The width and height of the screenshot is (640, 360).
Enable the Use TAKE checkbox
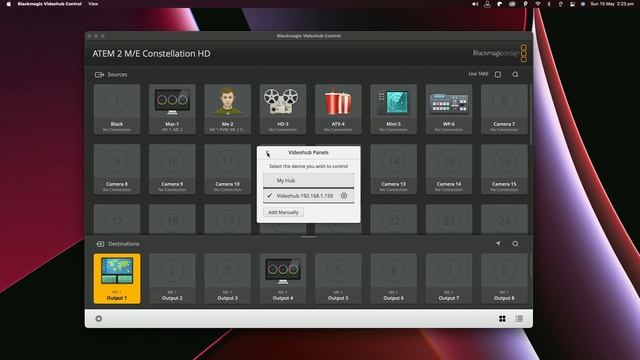click(498, 74)
